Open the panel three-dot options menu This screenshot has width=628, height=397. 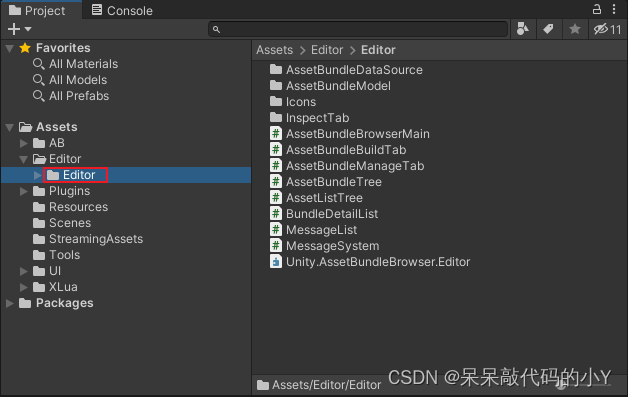point(614,9)
